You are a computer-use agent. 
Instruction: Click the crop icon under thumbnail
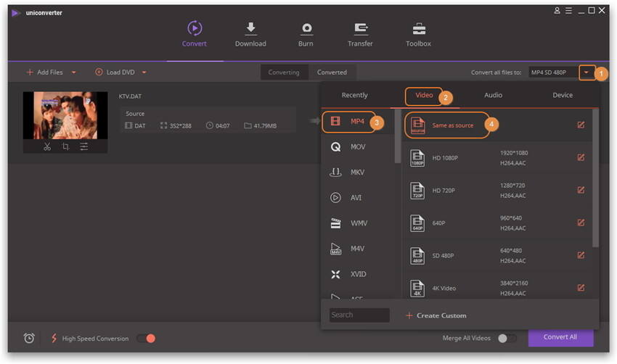65,146
